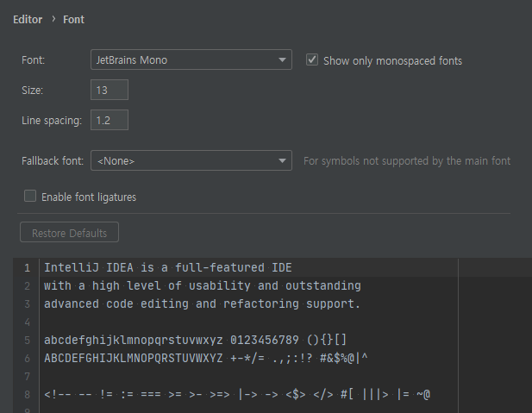
Task: Click the hint 'For symbols not supported by the main font'
Action: pyautogui.click(x=407, y=161)
